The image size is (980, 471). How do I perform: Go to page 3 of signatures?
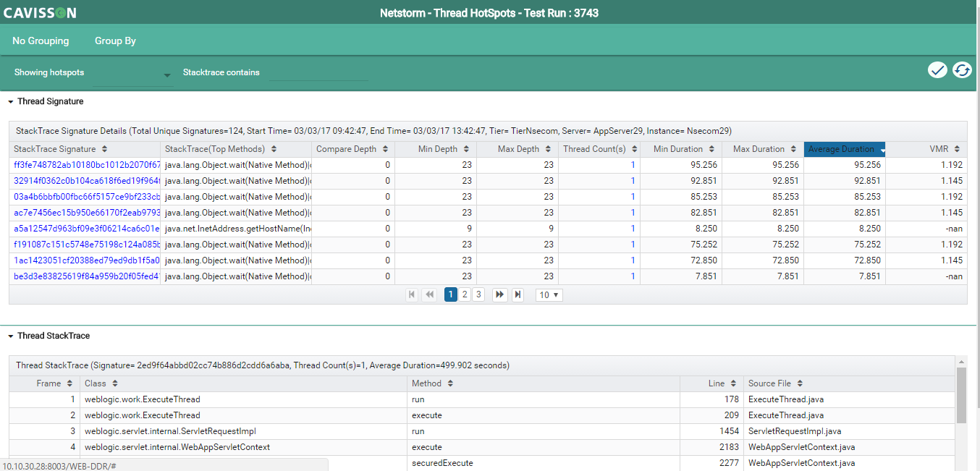pos(478,294)
